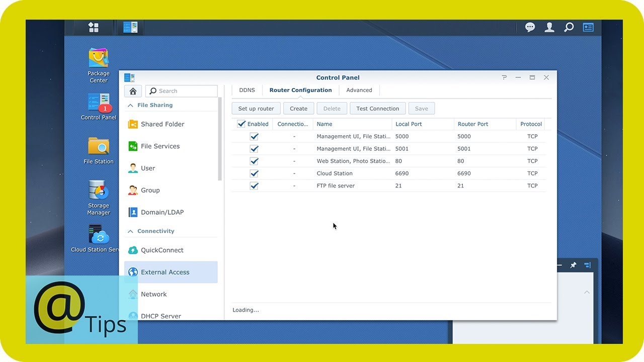The image size is (644, 362).
Task: Select the FTP file server row name
Action: click(336, 186)
